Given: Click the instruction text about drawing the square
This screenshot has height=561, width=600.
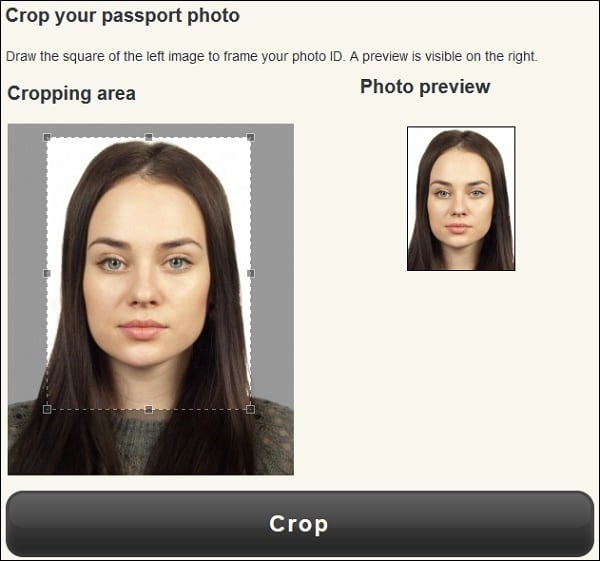Looking at the screenshot, I should (272, 57).
